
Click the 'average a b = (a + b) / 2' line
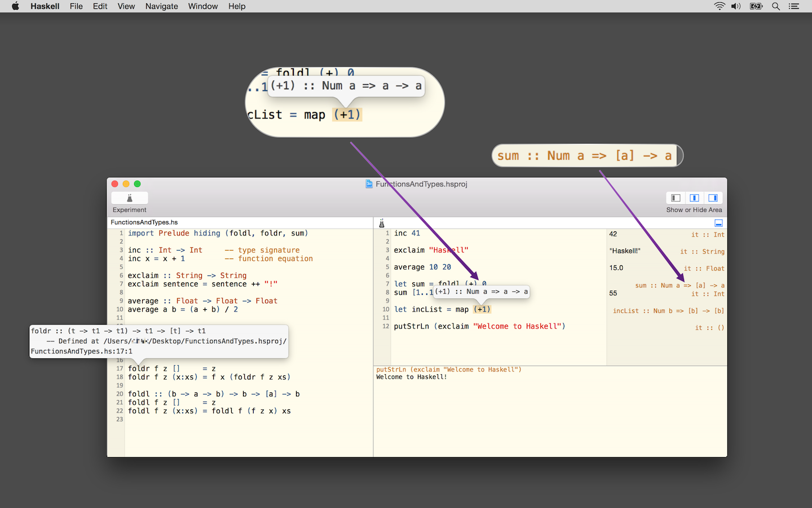tap(183, 309)
